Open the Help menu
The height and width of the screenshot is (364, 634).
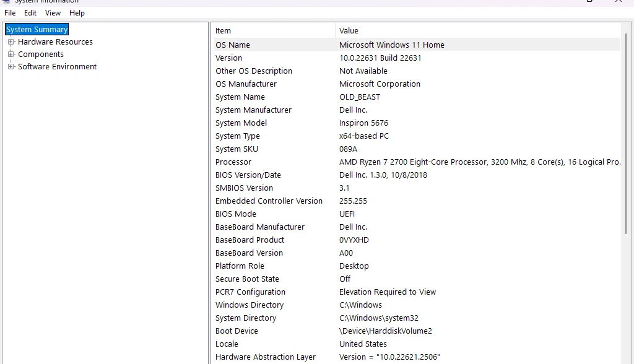(77, 13)
